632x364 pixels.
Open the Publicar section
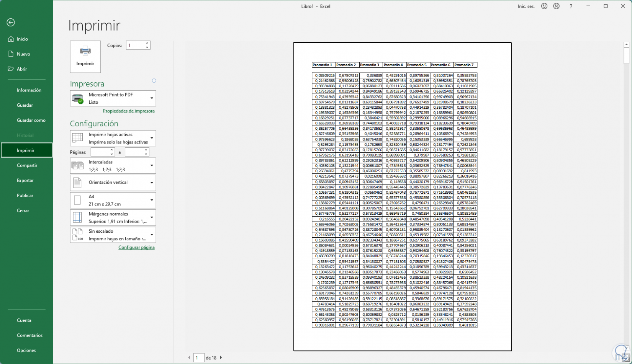[x=25, y=196]
